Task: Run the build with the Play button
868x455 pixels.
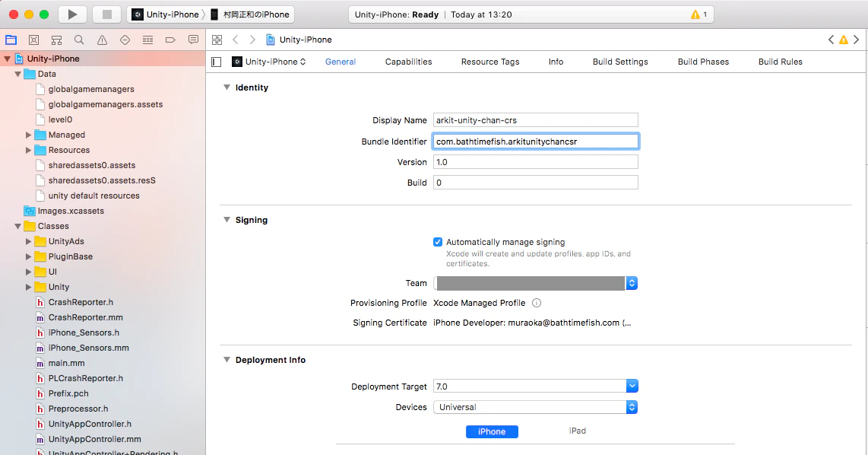Action: coord(72,14)
